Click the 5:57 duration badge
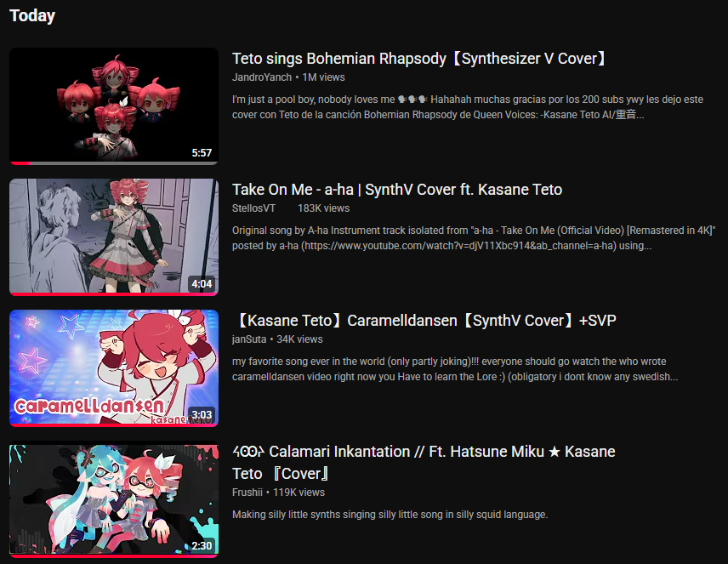Screen dimensions: 728x564 (x=202, y=153)
